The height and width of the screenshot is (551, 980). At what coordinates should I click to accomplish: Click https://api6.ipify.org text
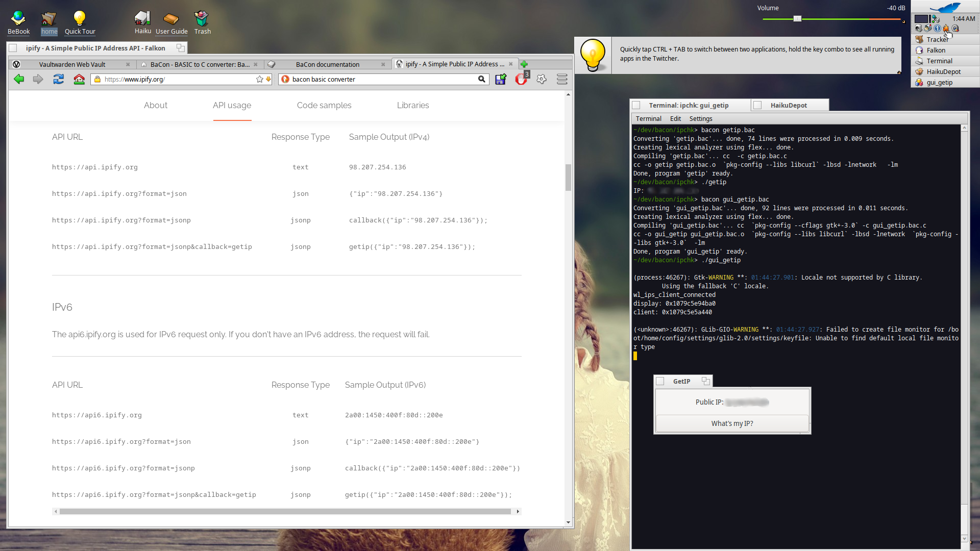(x=96, y=415)
